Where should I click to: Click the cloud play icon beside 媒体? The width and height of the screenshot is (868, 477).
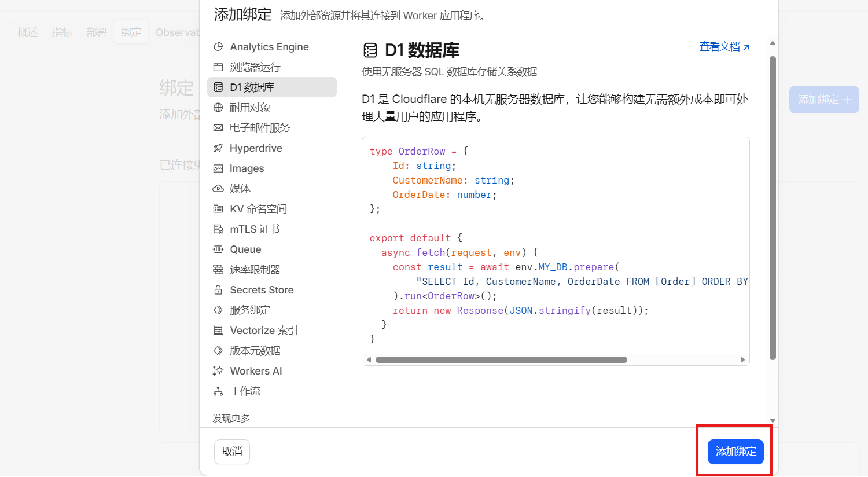pyautogui.click(x=218, y=189)
